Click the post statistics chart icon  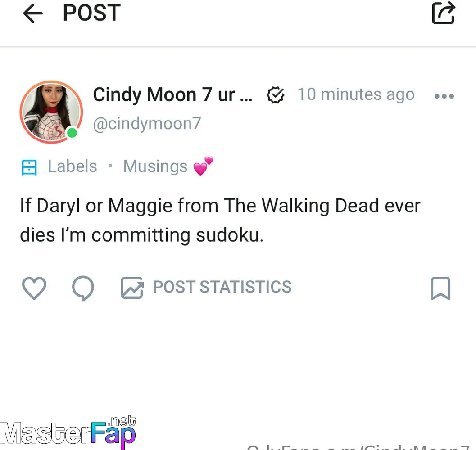[132, 288]
